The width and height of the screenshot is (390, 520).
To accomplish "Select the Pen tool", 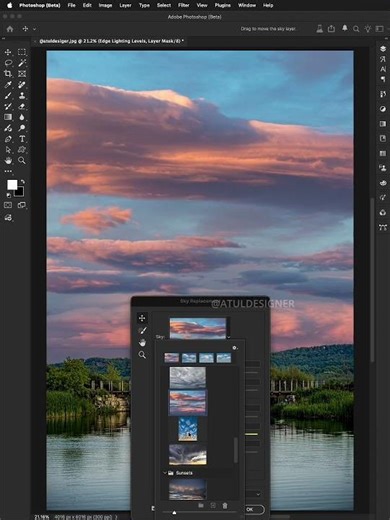I will tap(8, 139).
